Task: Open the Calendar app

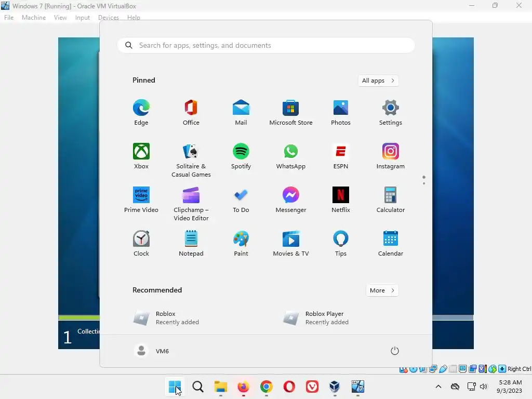Action: click(x=391, y=244)
